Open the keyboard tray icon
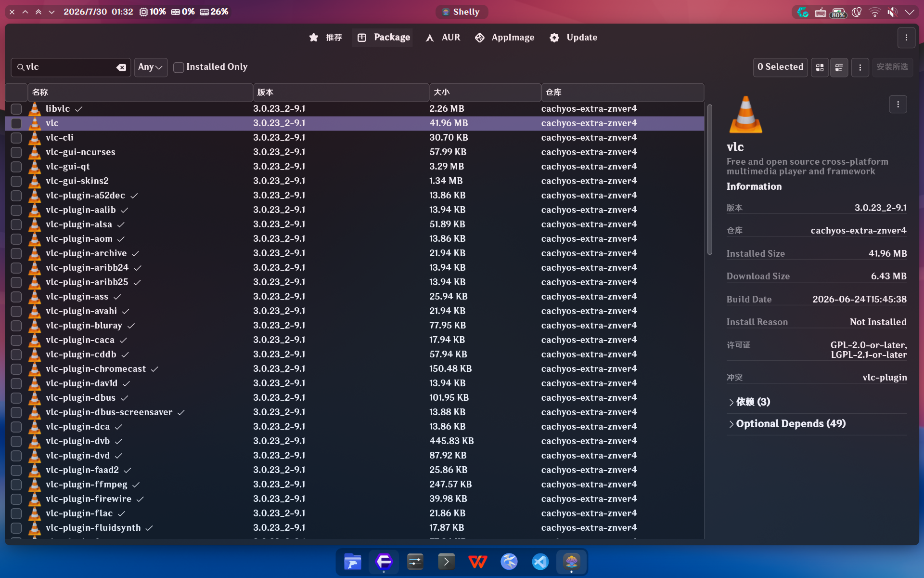 point(821,12)
